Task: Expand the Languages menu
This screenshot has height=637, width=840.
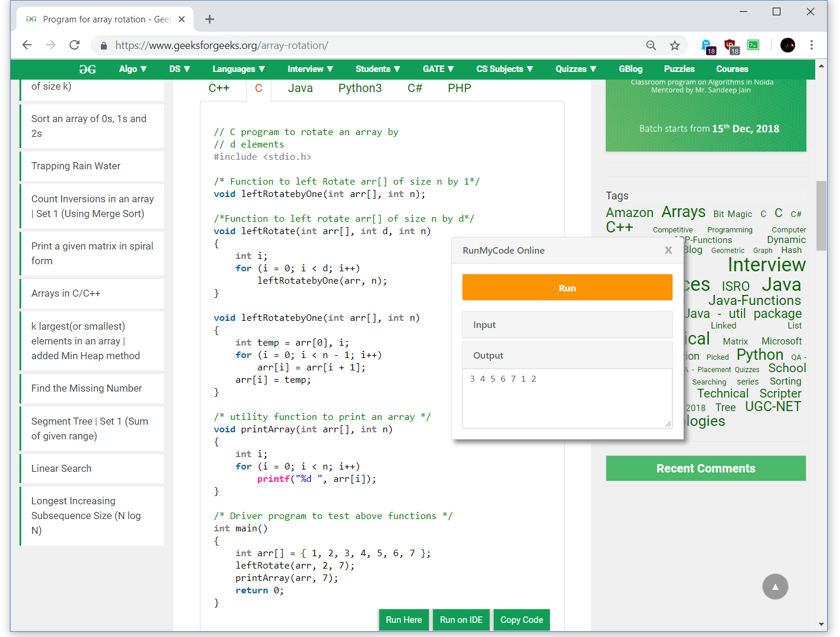Action: (239, 69)
